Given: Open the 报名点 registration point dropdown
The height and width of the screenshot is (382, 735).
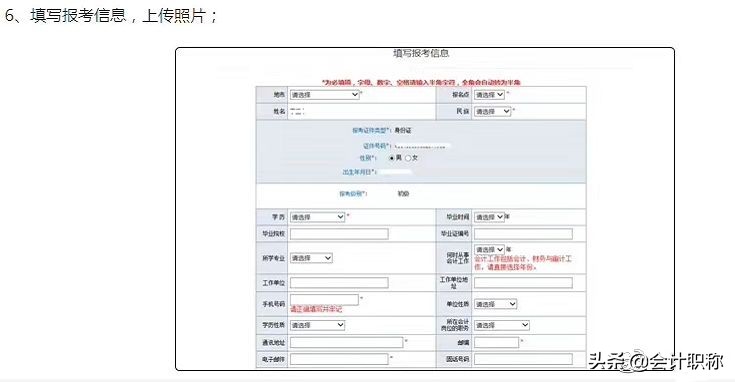Looking at the screenshot, I should click(x=489, y=95).
